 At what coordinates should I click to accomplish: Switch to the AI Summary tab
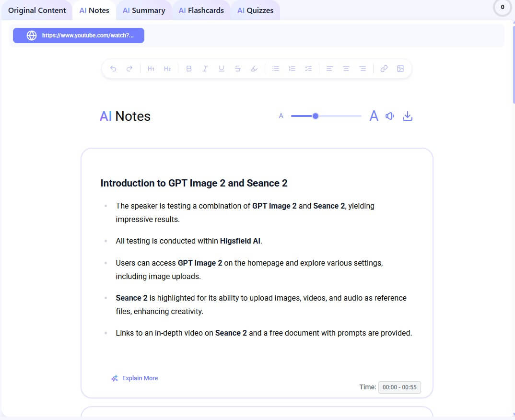tap(144, 10)
